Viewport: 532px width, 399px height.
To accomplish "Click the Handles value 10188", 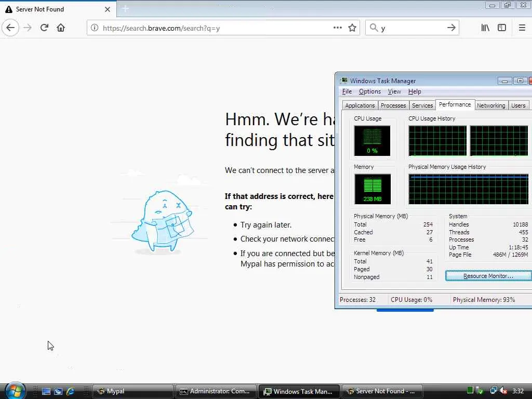I will [x=520, y=224].
